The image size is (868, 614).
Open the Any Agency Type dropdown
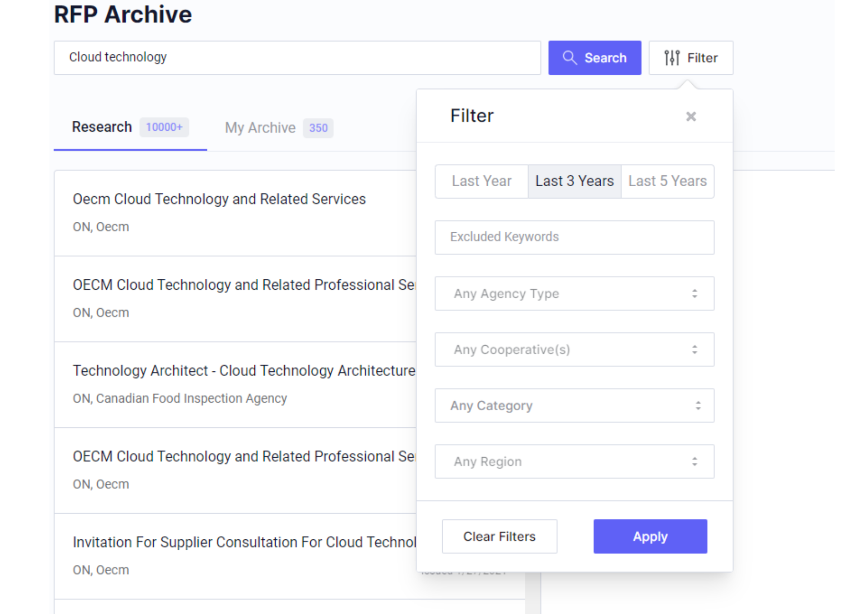pos(574,294)
